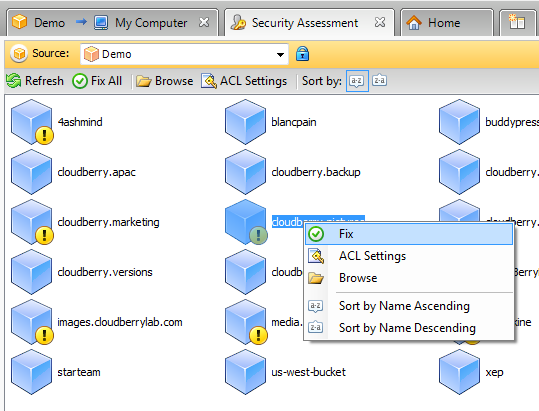Choose Sort by Name Descending menu item

click(x=409, y=328)
